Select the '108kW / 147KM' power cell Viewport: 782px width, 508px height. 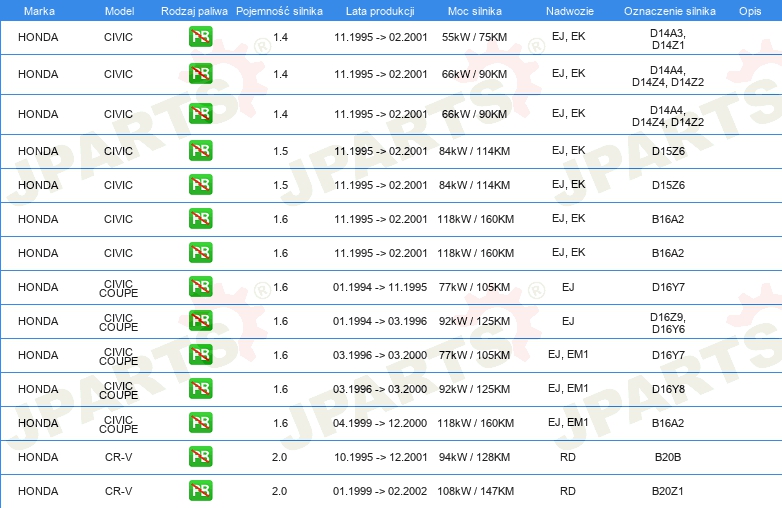point(475,491)
